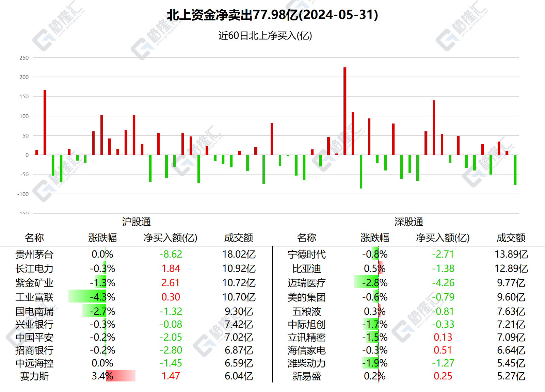Click turnover value 7.42亿

(x=239, y=324)
